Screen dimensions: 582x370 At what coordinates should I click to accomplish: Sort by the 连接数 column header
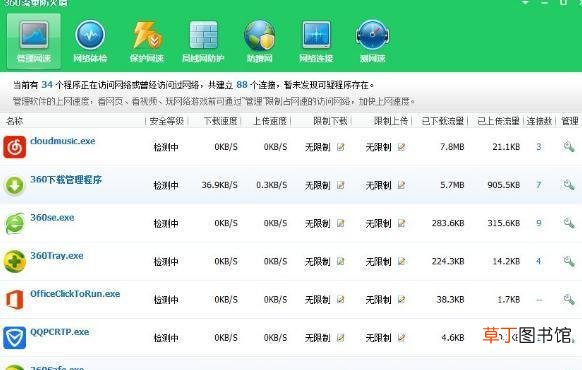[539, 121]
